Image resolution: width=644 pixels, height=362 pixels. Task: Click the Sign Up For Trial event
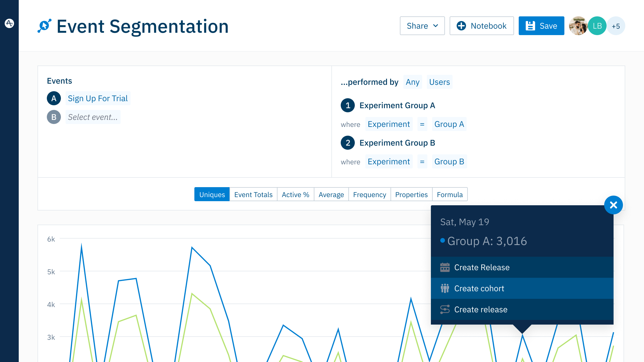(x=98, y=99)
